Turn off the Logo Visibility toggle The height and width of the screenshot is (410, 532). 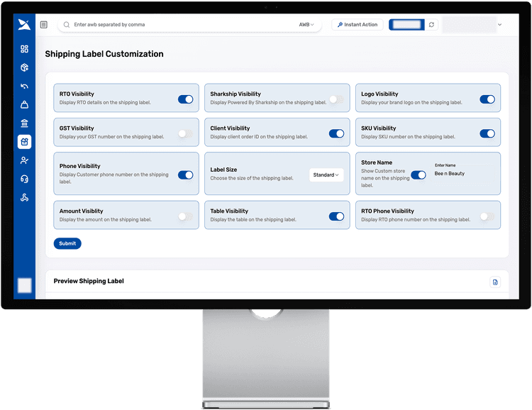(487, 99)
